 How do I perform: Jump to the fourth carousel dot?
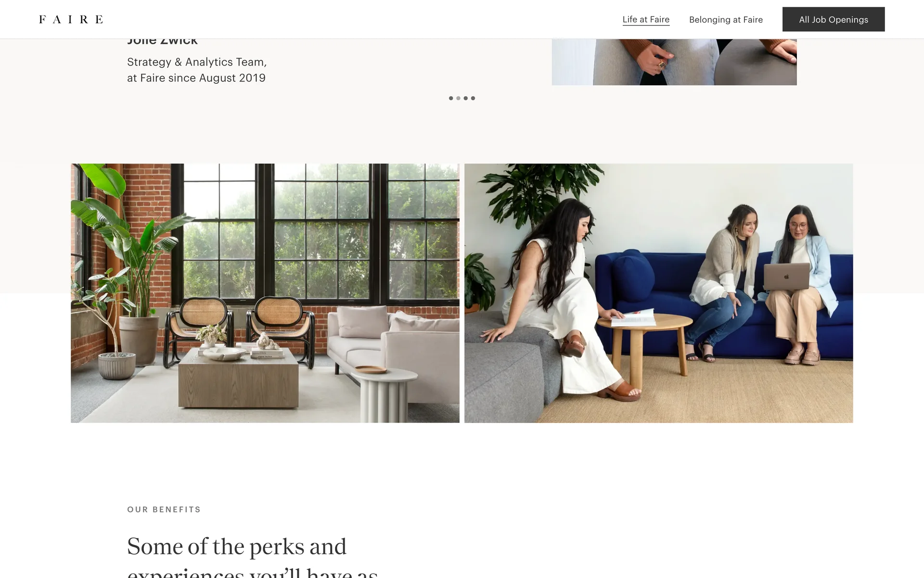tap(473, 98)
